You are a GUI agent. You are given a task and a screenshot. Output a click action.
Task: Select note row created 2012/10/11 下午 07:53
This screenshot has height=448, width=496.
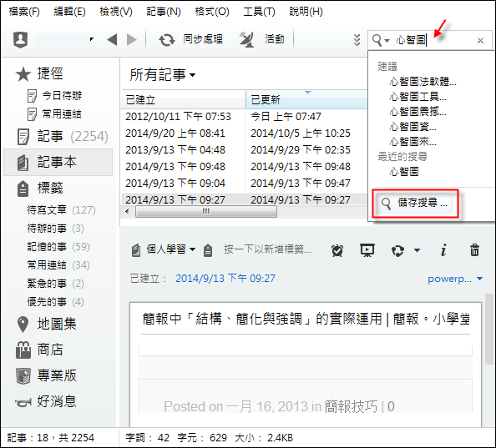coord(244,117)
